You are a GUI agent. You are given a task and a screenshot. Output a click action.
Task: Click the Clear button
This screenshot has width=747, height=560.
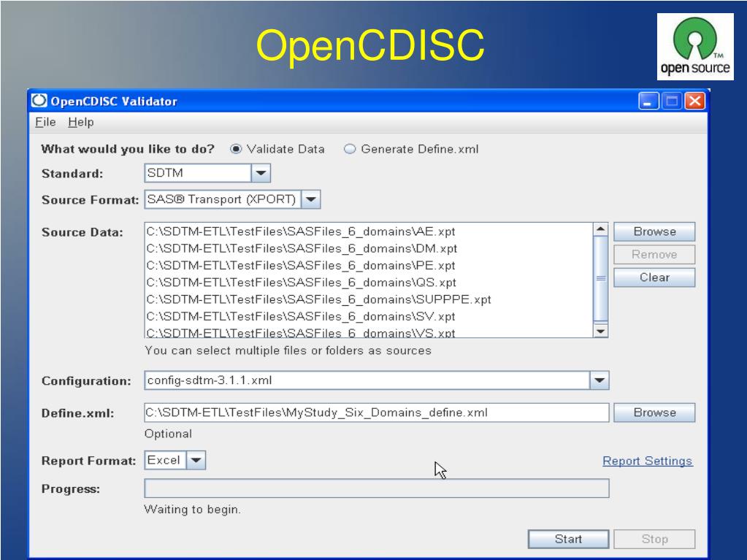click(x=654, y=277)
